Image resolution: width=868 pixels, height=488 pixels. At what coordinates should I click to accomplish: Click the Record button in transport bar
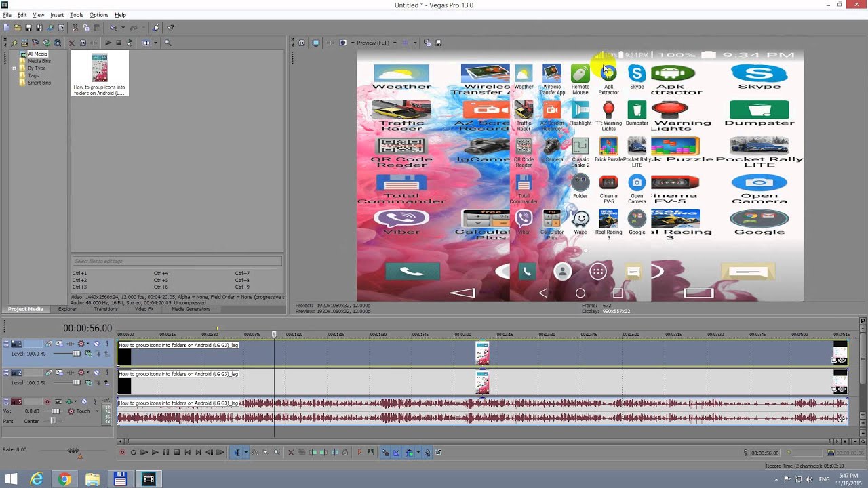pos(122,452)
